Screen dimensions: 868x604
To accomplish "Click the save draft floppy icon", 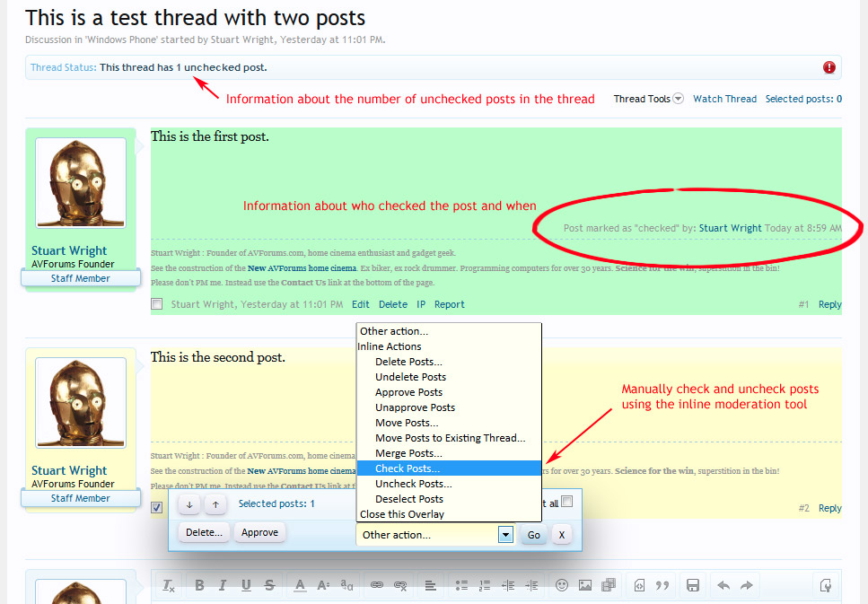I will [693, 585].
